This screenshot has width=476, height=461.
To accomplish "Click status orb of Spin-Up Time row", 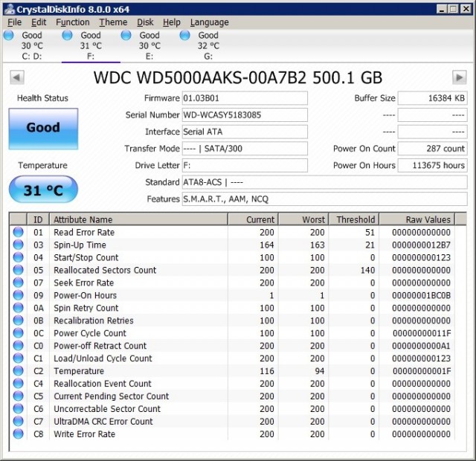I will point(18,245).
